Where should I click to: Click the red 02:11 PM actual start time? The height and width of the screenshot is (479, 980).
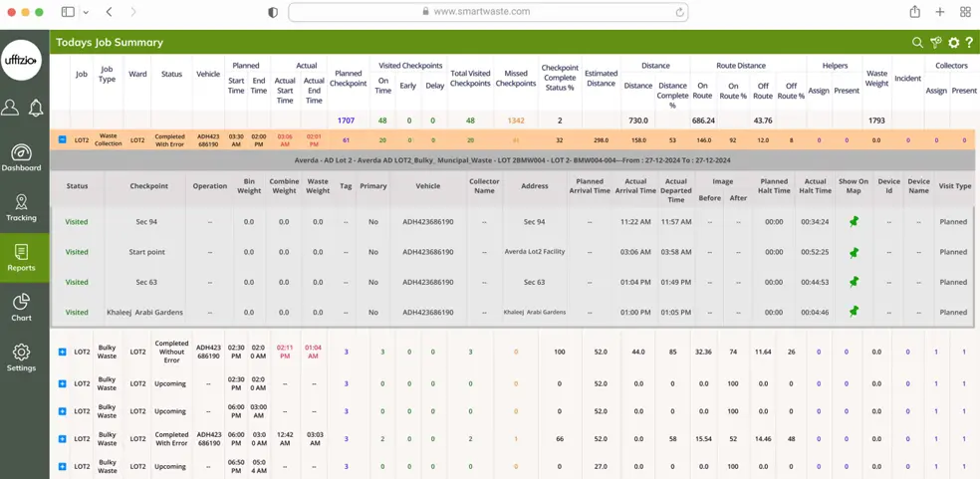(x=285, y=352)
